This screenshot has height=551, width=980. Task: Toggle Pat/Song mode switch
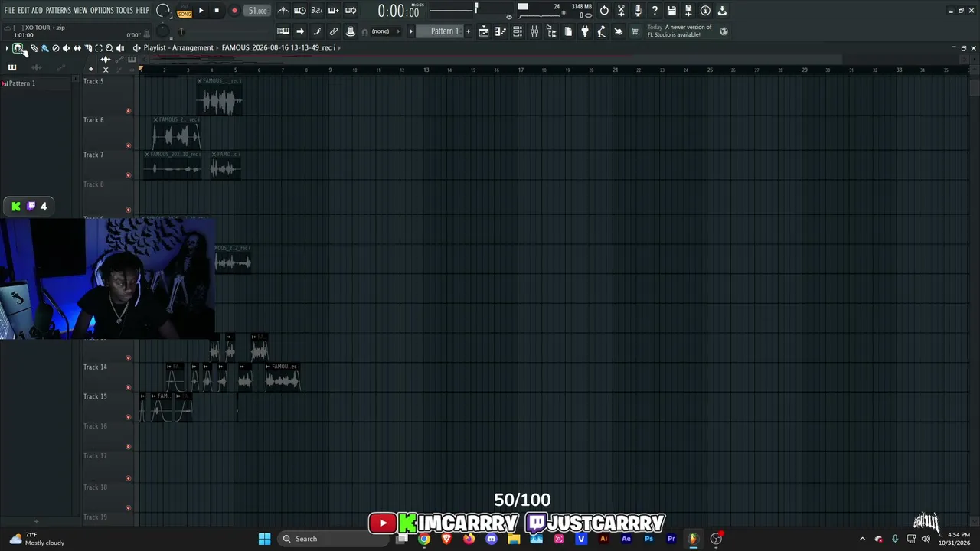click(x=185, y=11)
